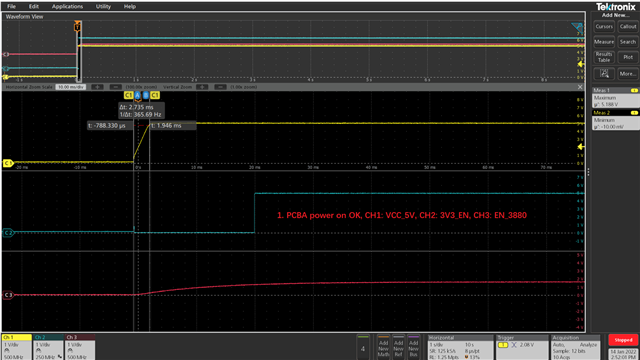Click Add New Math

point(383,347)
